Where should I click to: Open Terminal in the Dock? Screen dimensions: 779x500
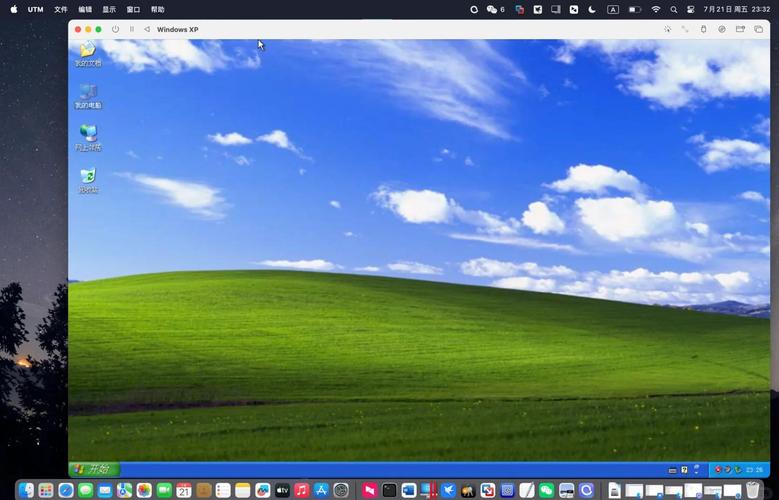[389, 491]
